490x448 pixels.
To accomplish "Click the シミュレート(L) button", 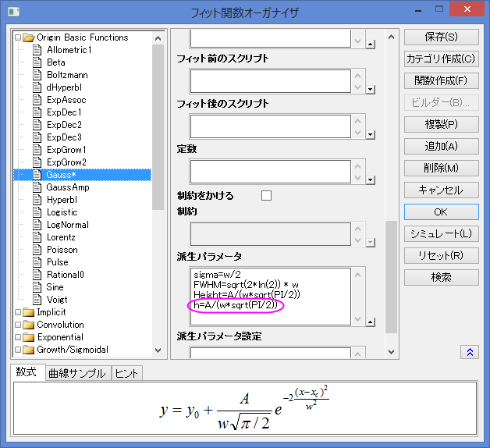I will point(442,234).
